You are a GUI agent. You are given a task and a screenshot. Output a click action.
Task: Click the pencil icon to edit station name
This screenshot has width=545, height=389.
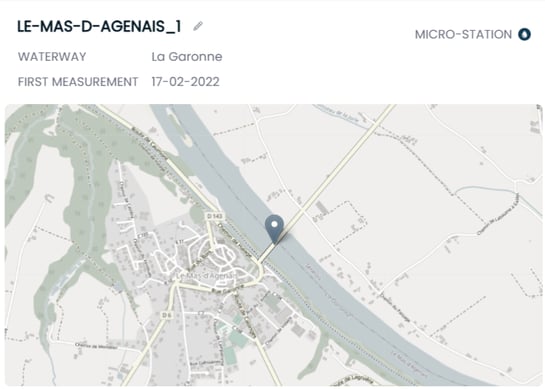pos(198,26)
